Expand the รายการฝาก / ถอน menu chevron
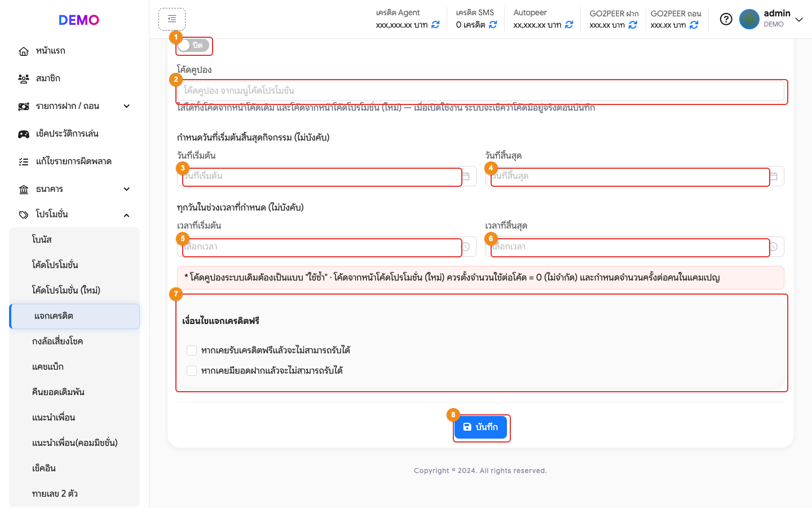Viewport: 812px width, 508px height. (127, 106)
